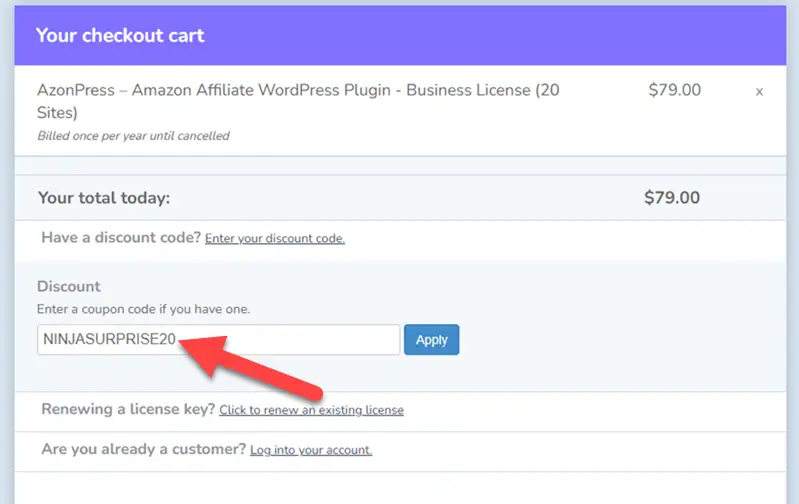The height and width of the screenshot is (504, 799).
Task: Click 'Billed once per year until cancelled' note
Action: 133,136
